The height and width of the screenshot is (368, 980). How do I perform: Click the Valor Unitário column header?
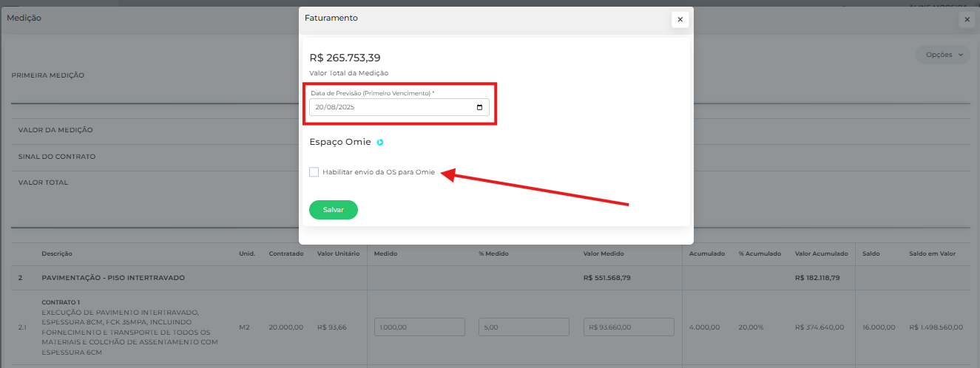pyautogui.click(x=338, y=254)
